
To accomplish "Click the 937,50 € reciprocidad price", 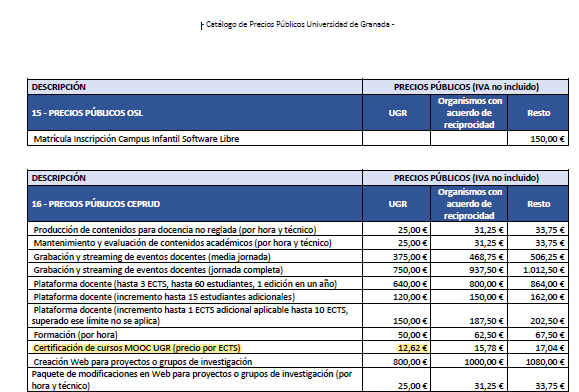I will [486, 270].
